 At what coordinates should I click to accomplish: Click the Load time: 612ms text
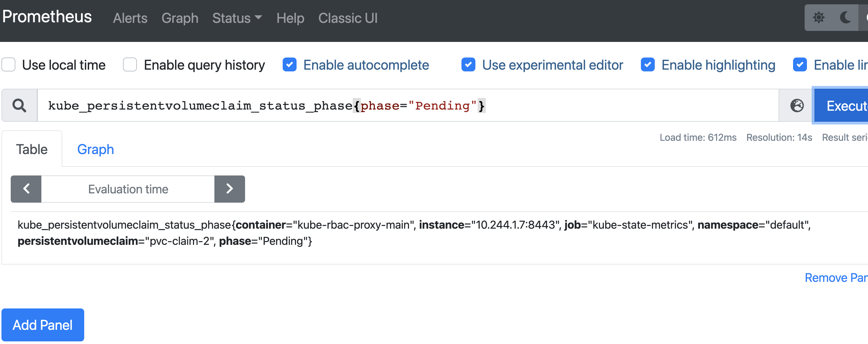point(698,137)
